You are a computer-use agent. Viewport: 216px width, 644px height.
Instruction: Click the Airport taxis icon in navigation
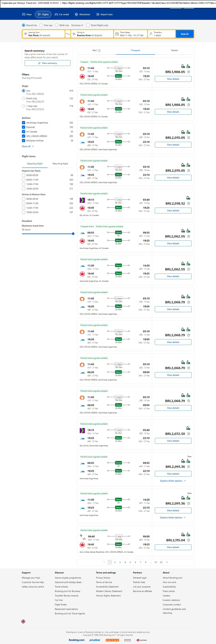(x=98, y=15)
